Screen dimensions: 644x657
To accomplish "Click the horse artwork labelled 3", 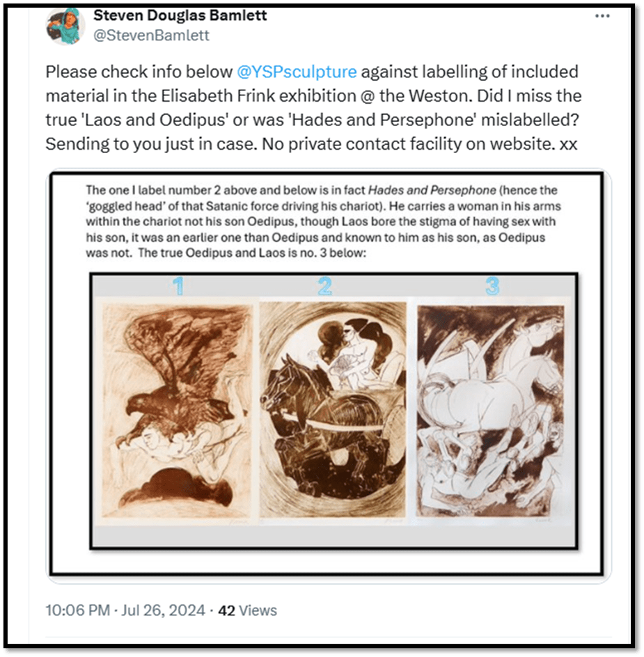I will point(491,411).
